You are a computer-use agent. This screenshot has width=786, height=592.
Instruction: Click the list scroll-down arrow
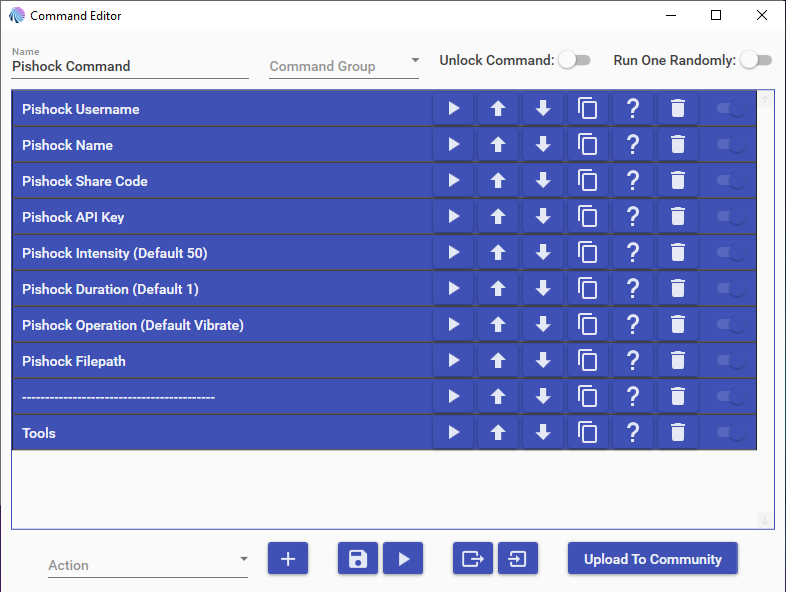coord(765,521)
